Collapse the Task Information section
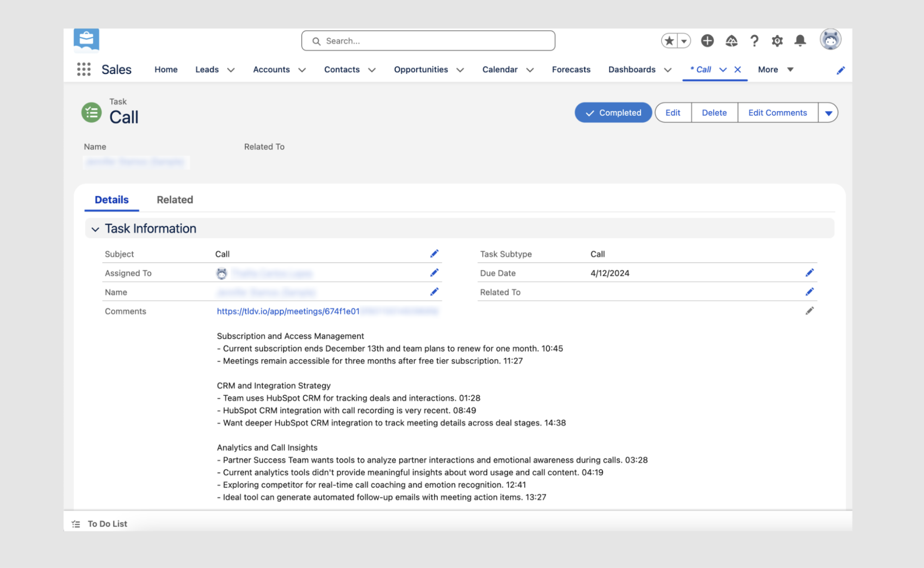Viewport: 924px width, 568px height. click(x=95, y=229)
